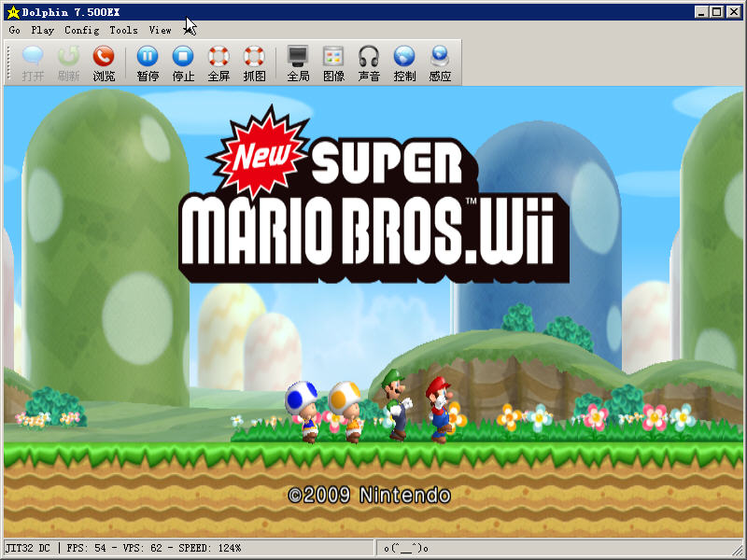This screenshot has height=560, width=747.
Task: Open the Config menu
Action: [x=82, y=30]
